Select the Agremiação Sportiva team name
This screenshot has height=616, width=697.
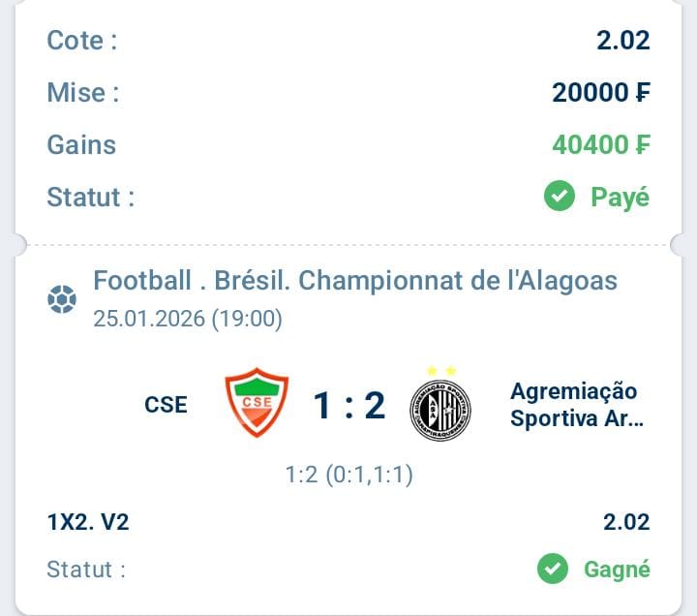[x=576, y=405]
